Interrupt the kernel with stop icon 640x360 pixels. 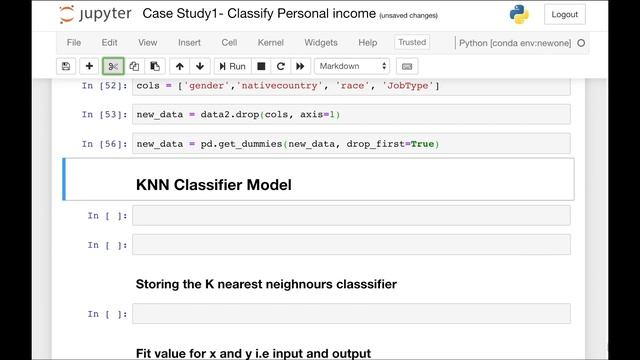[x=261, y=66]
